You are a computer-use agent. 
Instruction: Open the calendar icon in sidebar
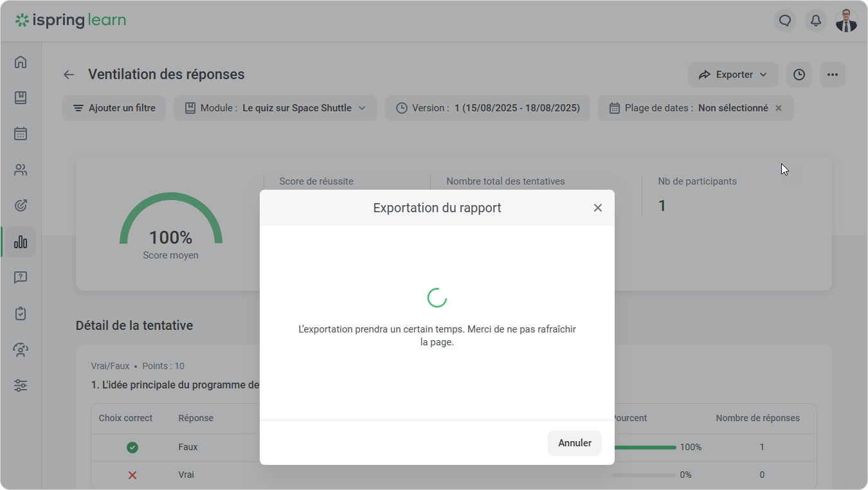click(x=21, y=134)
